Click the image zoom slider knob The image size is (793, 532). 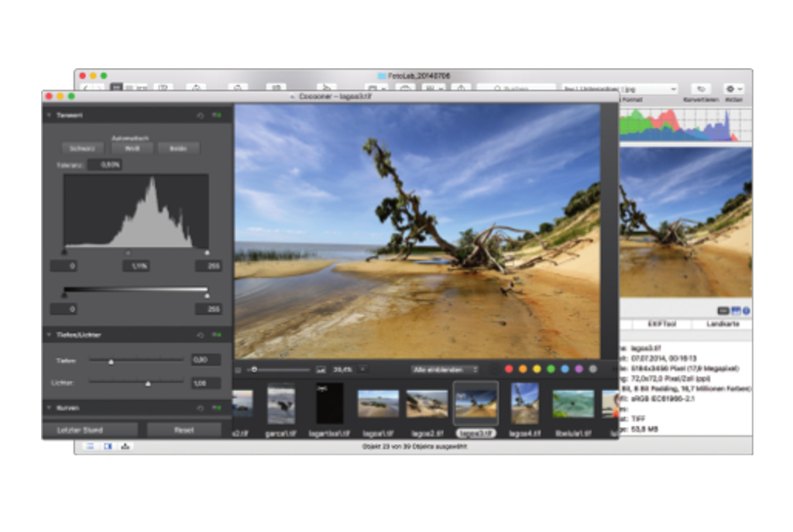(254, 369)
